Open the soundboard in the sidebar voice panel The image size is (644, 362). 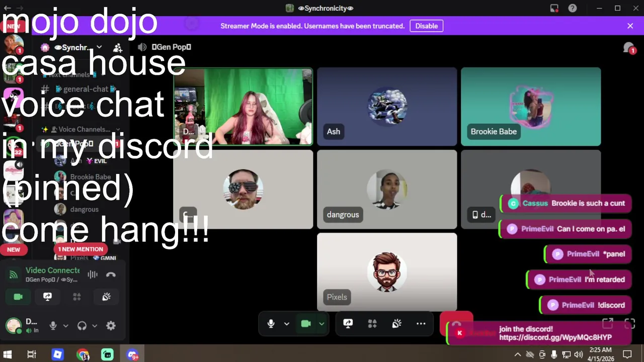coord(106,297)
